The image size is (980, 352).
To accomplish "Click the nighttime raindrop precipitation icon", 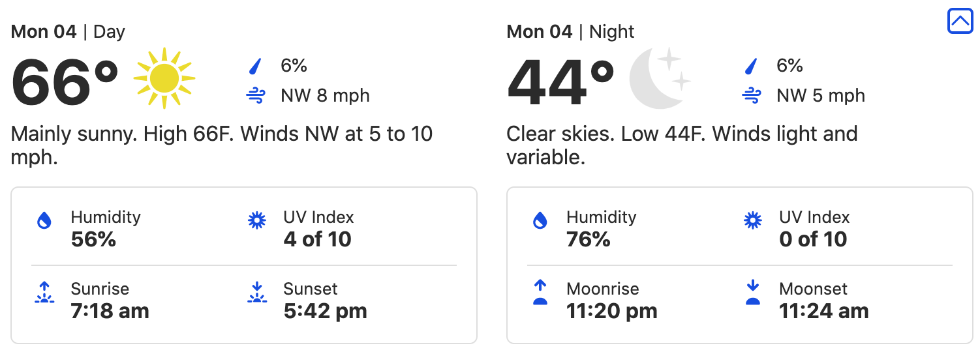I will click(x=751, y=66).
